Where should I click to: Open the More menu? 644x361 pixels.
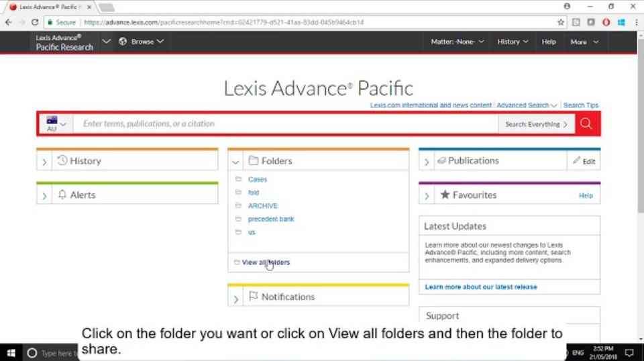(584, 42)
